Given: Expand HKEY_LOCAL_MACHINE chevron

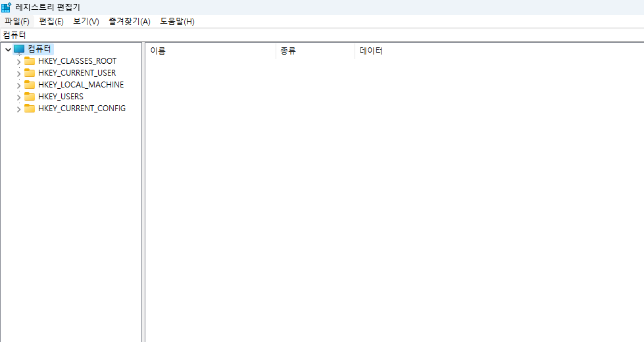Looking at the screenshot, I should (x=18, y=85).
